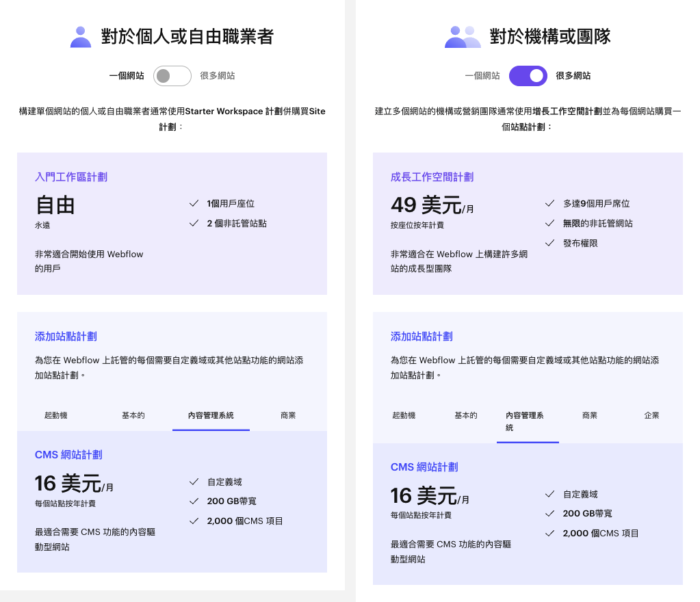Click checkmark beside 發布權限

point(549,243)
